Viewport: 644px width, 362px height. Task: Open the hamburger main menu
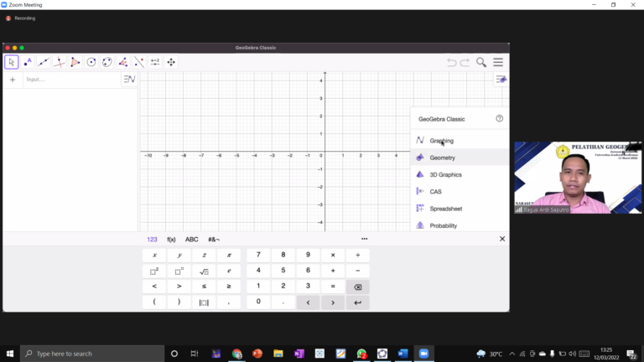pyautogui.click(x=498, y=62)
